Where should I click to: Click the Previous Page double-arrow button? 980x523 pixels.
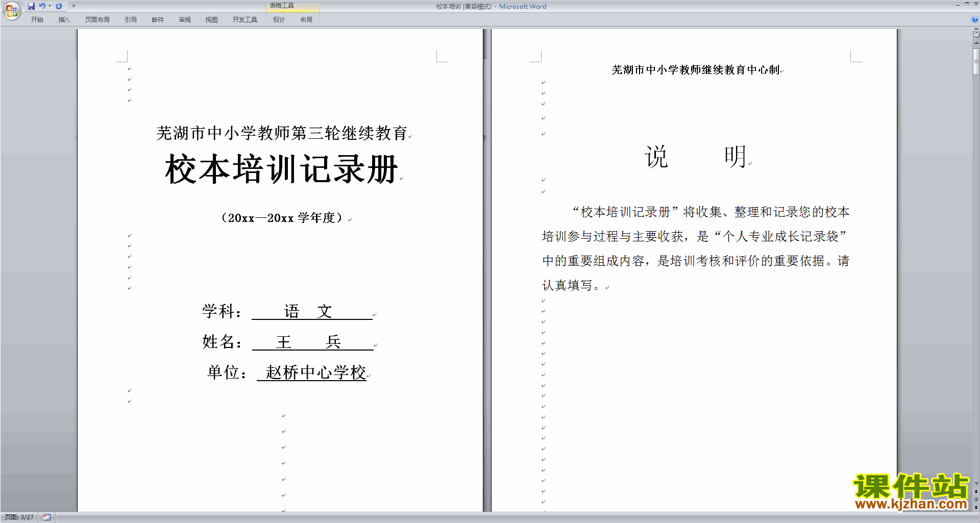[x=976, y=492]
